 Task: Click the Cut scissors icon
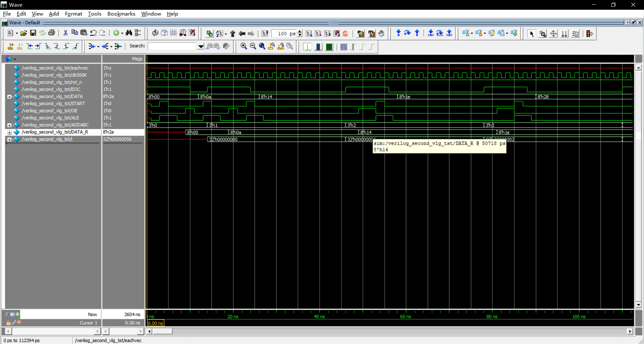click(x=65, y=33)
